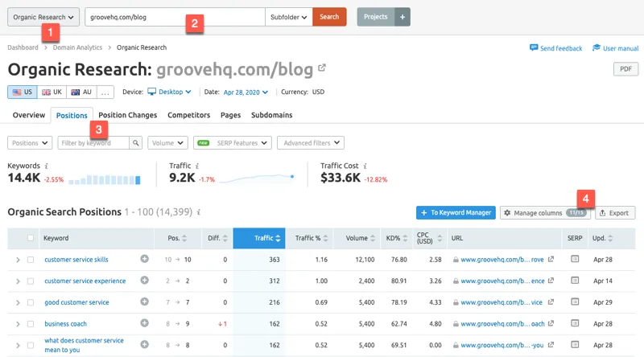
Task: Select the US database flag toggle
Action: click(23, 92)
